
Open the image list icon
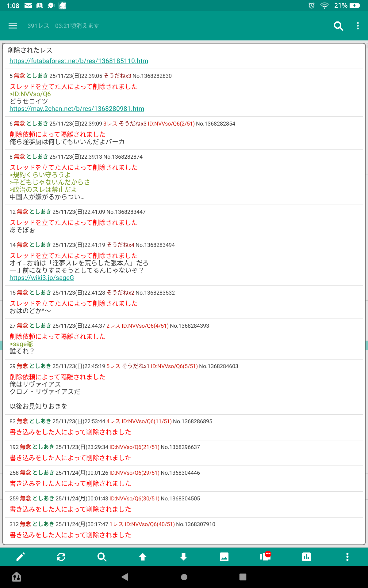[224, 557]
